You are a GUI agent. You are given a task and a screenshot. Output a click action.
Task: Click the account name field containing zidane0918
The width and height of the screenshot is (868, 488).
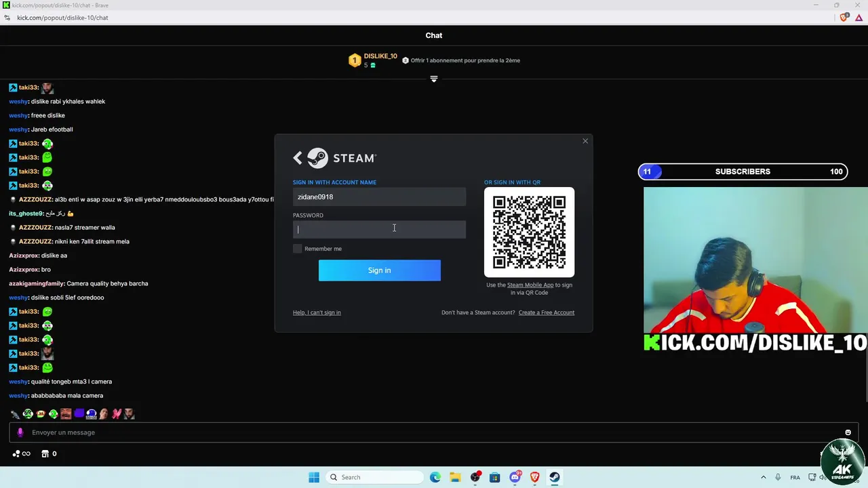pyautogui.click(x=379, y=197)
